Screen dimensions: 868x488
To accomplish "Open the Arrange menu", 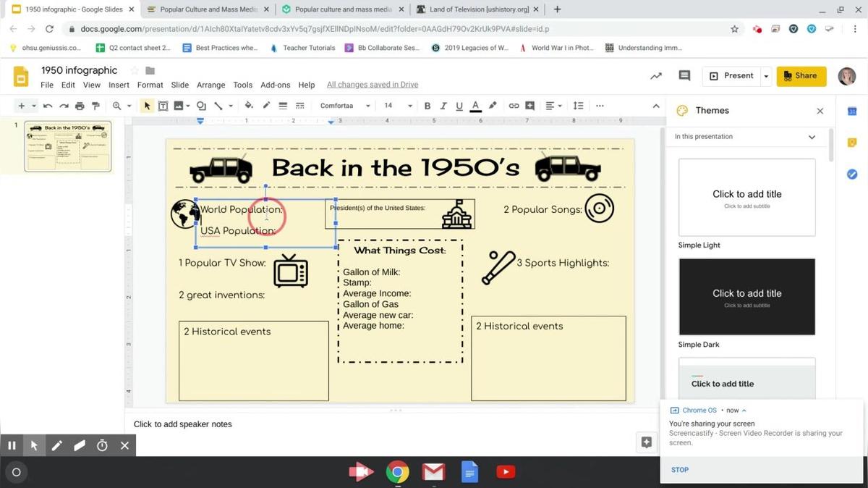I will pyautogui.click(x=210, y=85).
